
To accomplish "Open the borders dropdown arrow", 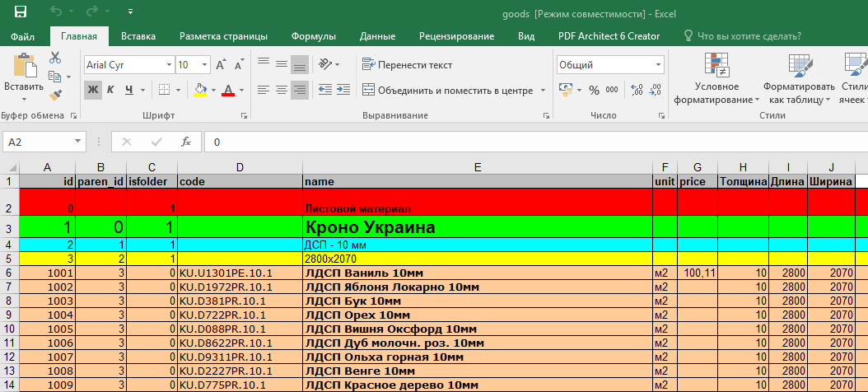I will (180, 90).
